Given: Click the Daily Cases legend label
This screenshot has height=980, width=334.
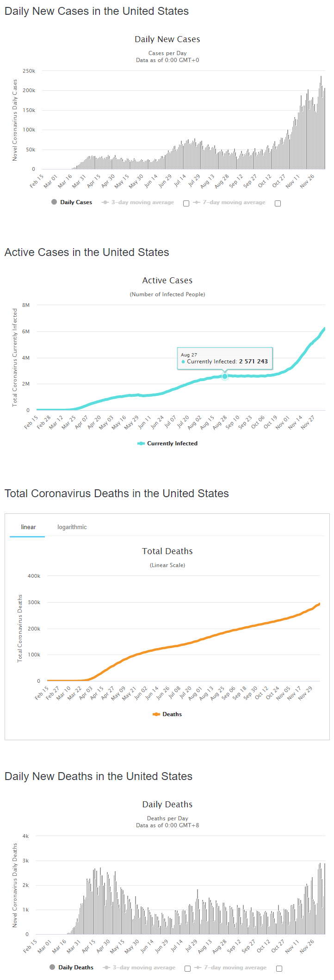Looking at the screenshot, I should (76, 202).
